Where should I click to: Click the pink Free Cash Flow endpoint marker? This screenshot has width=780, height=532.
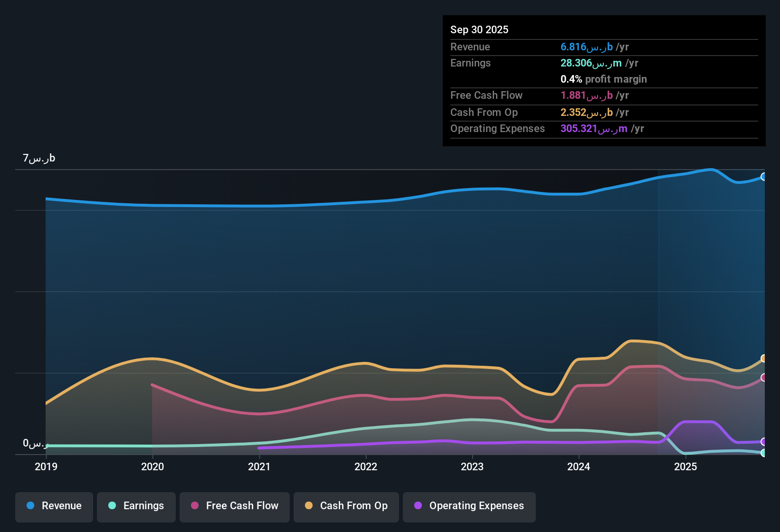(764, 378)
